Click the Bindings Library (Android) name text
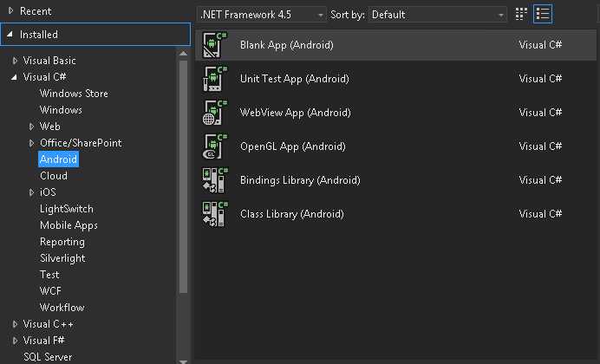This screenshot has width=600, height=364. [300, 180]
